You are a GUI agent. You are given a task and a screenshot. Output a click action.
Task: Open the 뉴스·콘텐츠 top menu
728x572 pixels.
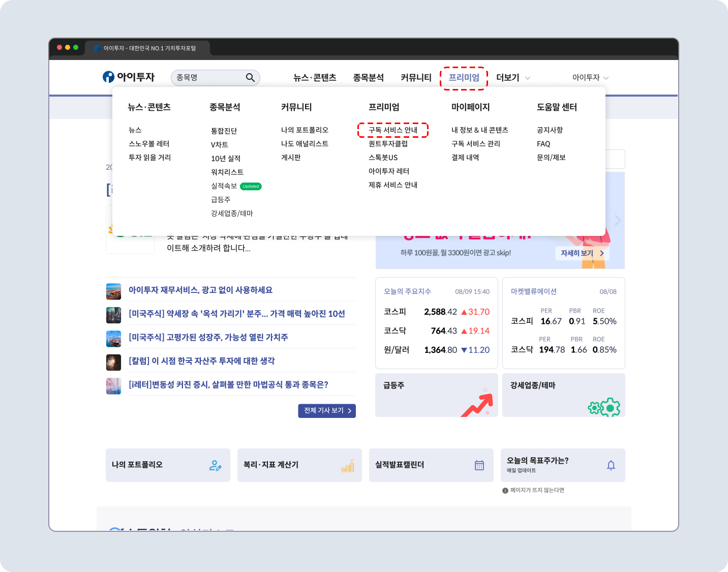click(315, 77)
